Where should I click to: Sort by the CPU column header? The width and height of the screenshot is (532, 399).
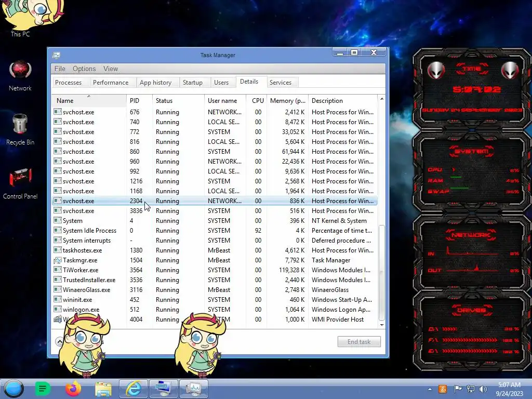coord(257,100)
